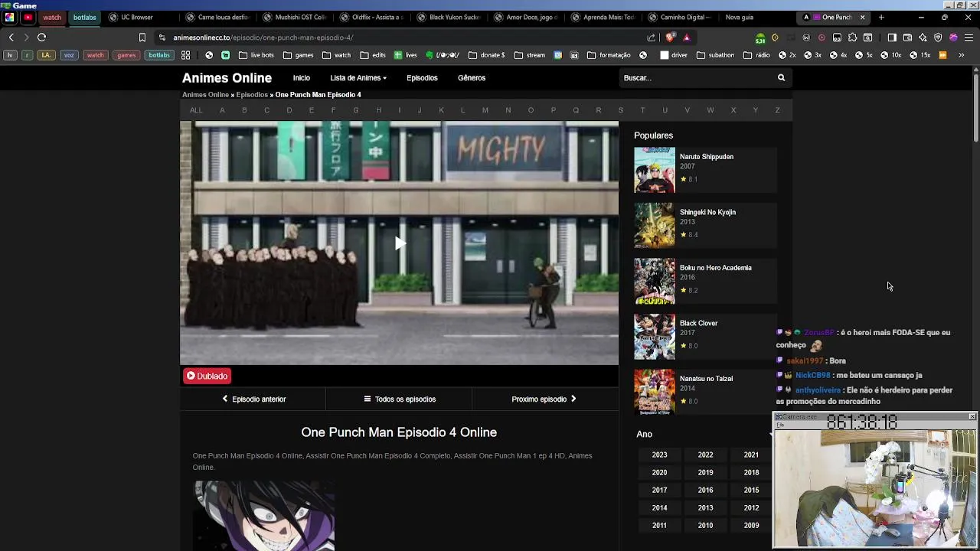Open the '10x' bookmark
The width and height of the screenshot is (980, 551).
(890, 55)
